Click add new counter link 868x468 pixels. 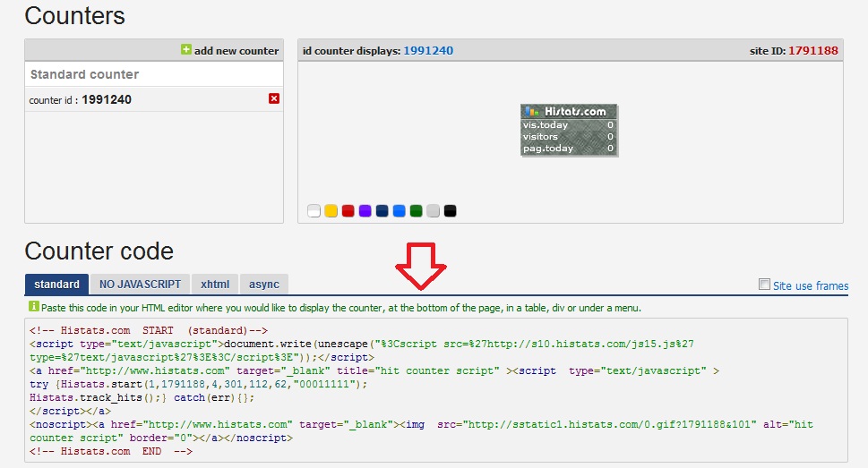click(236, 50)
